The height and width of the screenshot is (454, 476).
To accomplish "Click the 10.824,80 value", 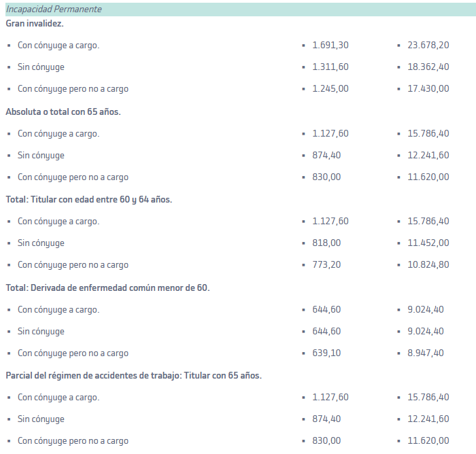I will click(x=428, y=265).
